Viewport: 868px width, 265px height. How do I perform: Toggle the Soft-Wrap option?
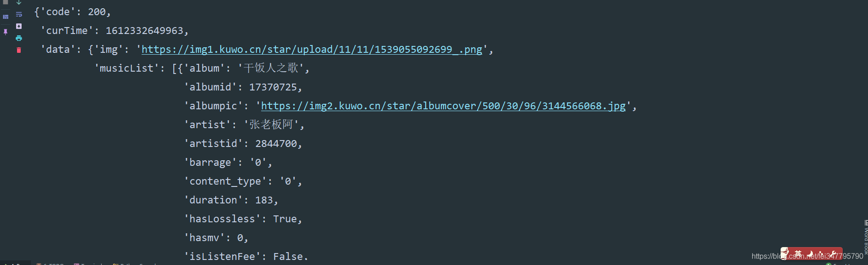pyautogui.click(x=19, y=15)
